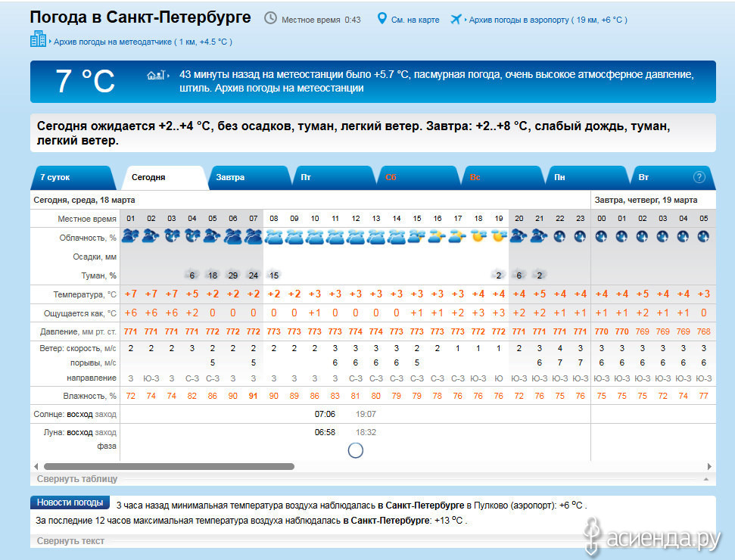Toggle sun row to 'заход' times

pyautogui.click(x=106, y=414)
